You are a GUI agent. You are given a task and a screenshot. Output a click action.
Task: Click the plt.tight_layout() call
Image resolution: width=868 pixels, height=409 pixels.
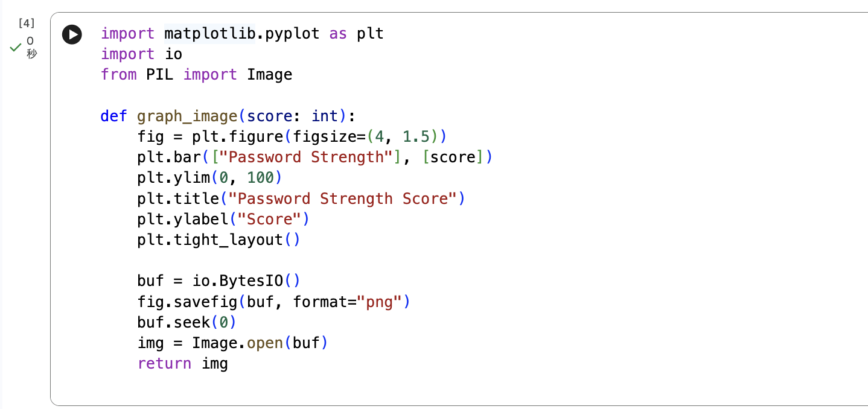click(x=217, y=239)
